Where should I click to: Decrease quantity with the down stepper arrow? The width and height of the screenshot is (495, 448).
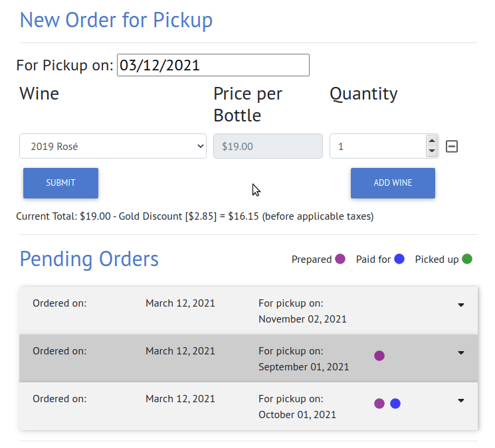[x=431, y=151]
